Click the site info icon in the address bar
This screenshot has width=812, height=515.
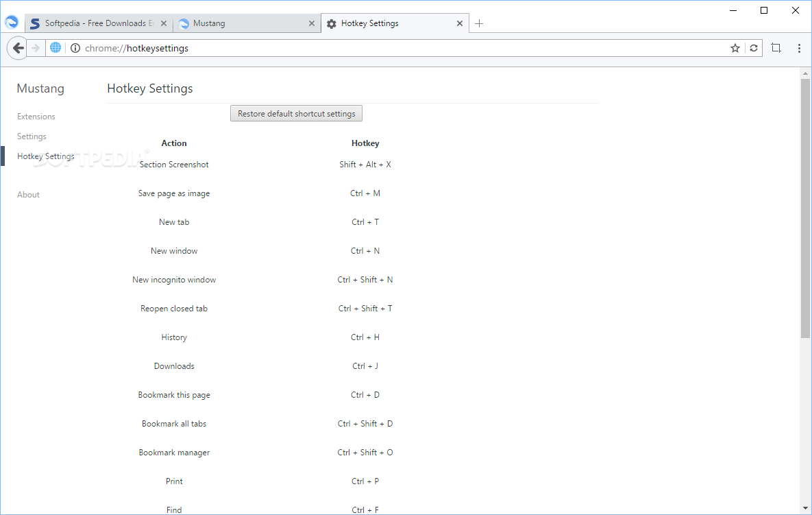pos(75,48)
